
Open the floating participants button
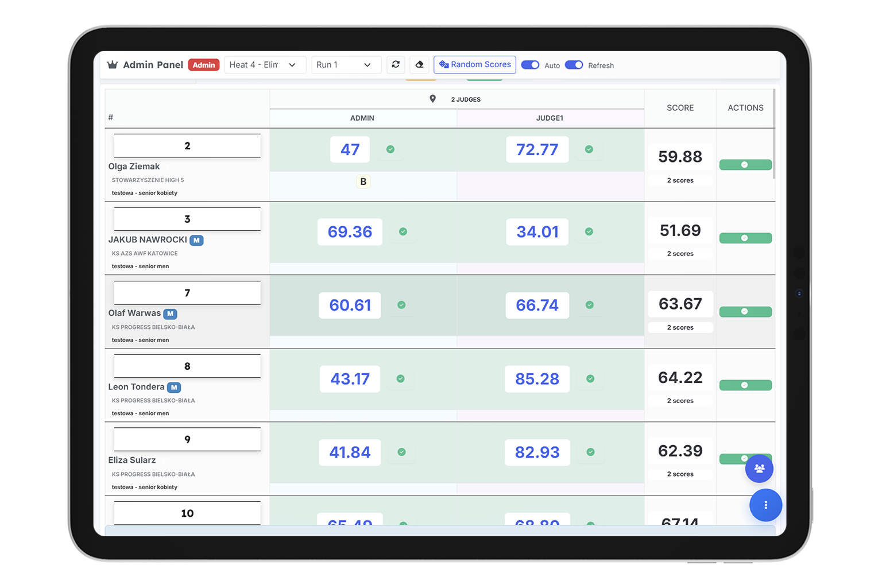coord(759,469)
